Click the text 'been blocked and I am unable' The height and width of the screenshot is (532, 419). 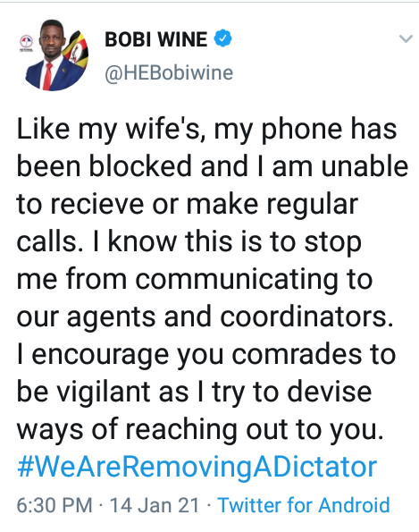(213, 166)
